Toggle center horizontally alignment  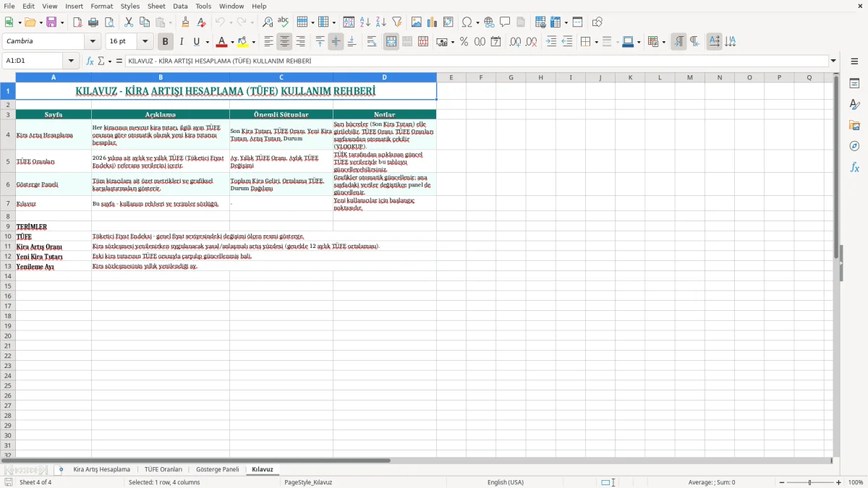click(x=285, y=42)
